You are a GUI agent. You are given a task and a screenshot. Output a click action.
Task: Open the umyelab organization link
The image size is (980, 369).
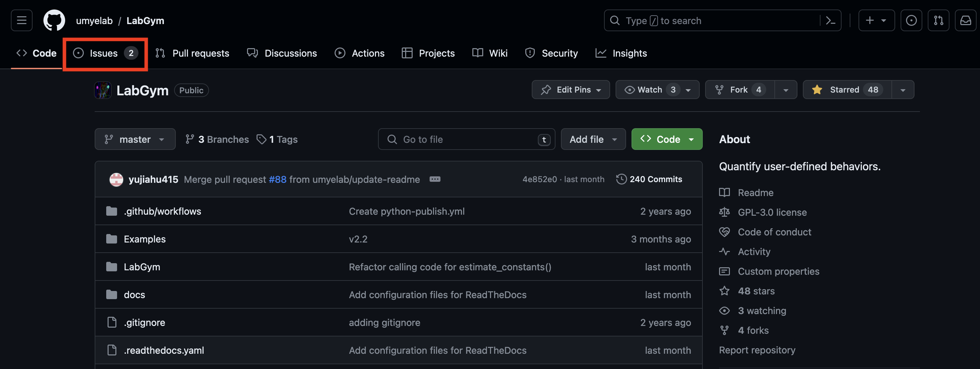(x=94, y=21)
